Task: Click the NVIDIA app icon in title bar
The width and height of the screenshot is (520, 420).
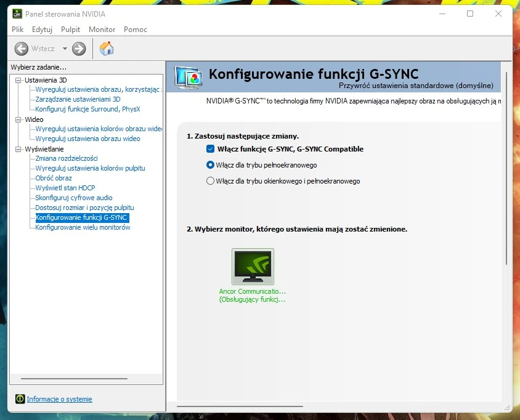Action: [17, 14]
